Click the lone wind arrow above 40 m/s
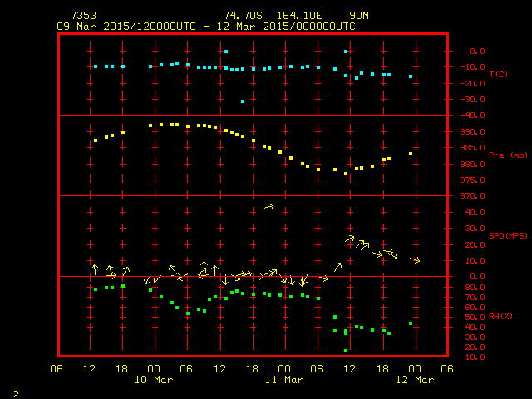This screenshot has height=399, width=532. tap(268, 206)
